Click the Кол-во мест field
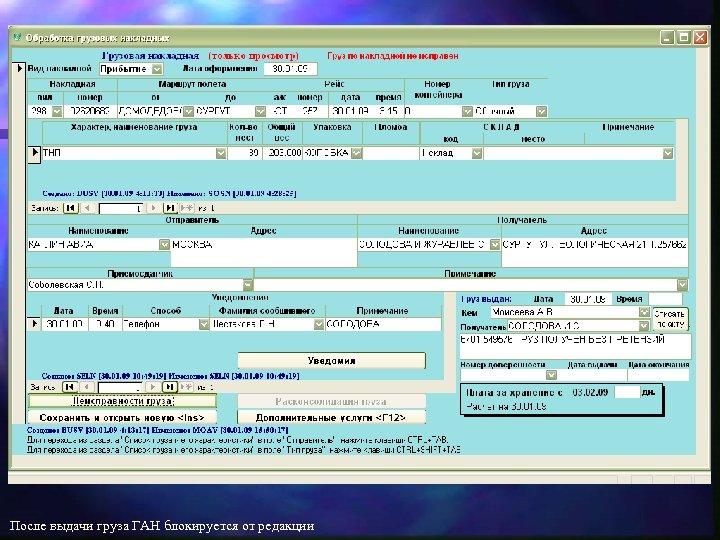Viewport: 720px width, 540px height. pos(244,153)
